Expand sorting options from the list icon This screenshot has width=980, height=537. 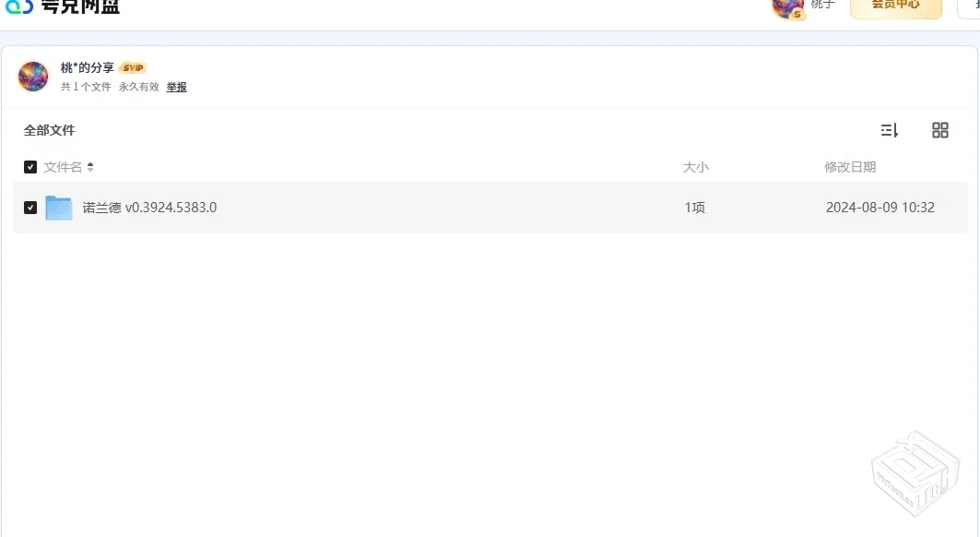pos(889,130)
